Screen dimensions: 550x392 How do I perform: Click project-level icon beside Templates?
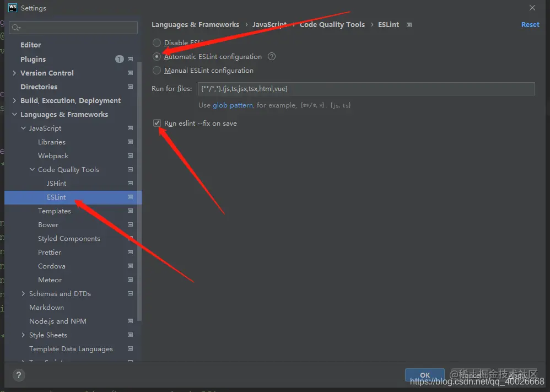click(130, 211)
